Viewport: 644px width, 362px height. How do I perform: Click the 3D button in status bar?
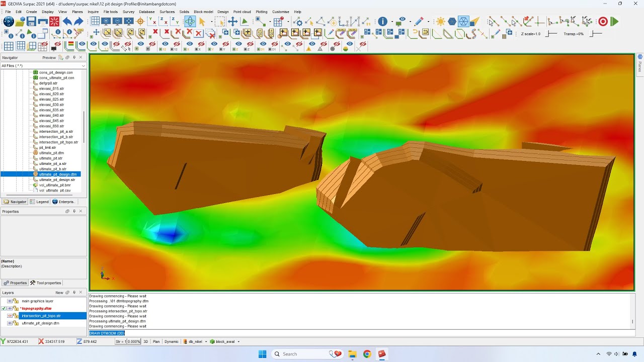(146, 342)
